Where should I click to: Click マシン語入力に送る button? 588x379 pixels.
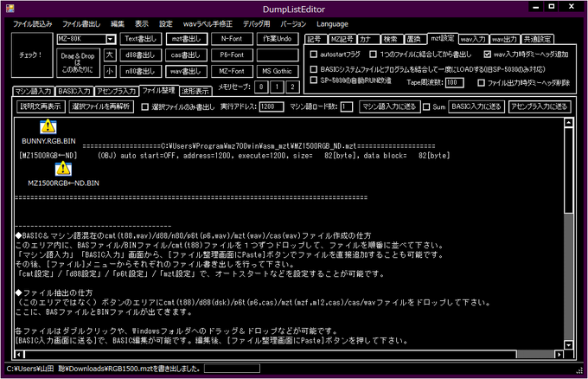390,106
